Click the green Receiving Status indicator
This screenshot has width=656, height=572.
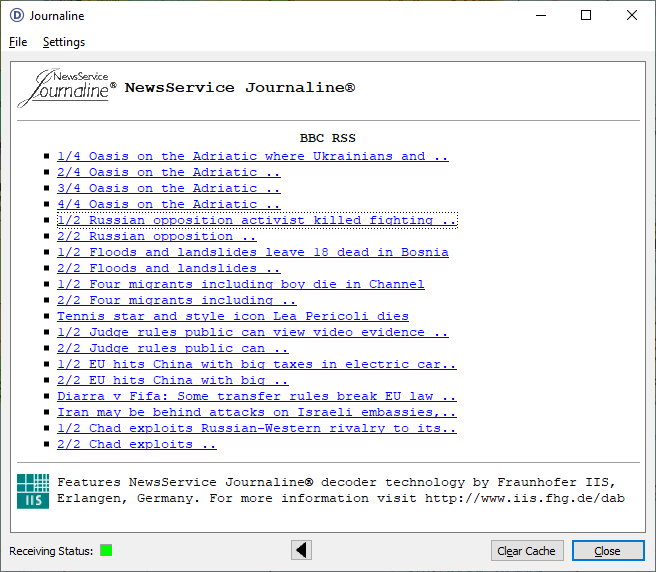[x=106, y=550]
